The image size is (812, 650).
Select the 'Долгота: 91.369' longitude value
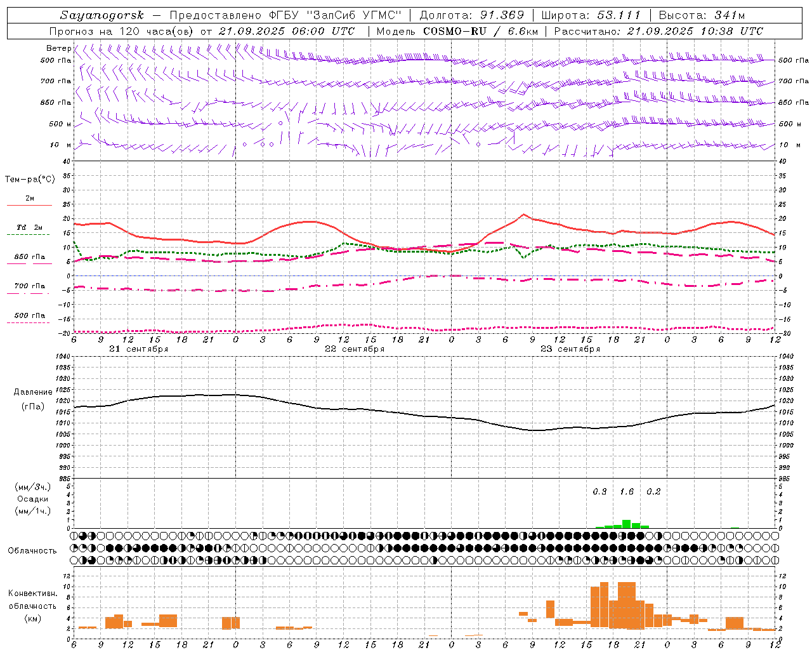(x=472, y=15)
